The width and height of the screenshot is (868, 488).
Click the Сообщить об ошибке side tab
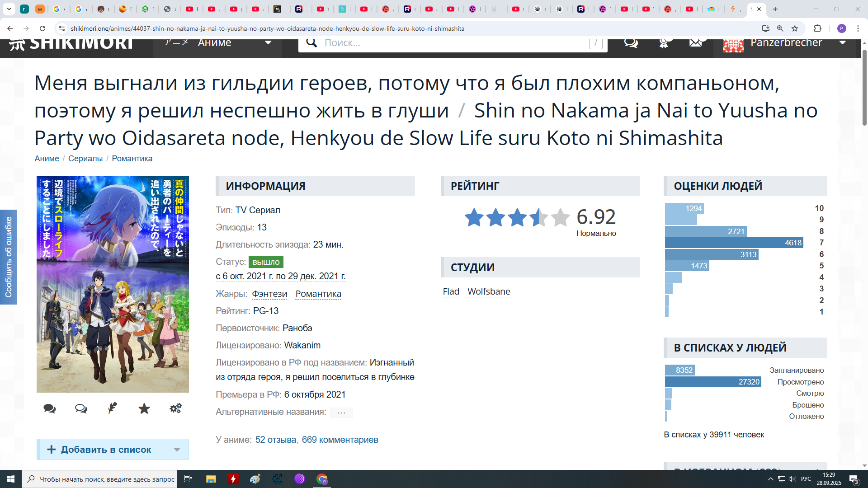9,257
